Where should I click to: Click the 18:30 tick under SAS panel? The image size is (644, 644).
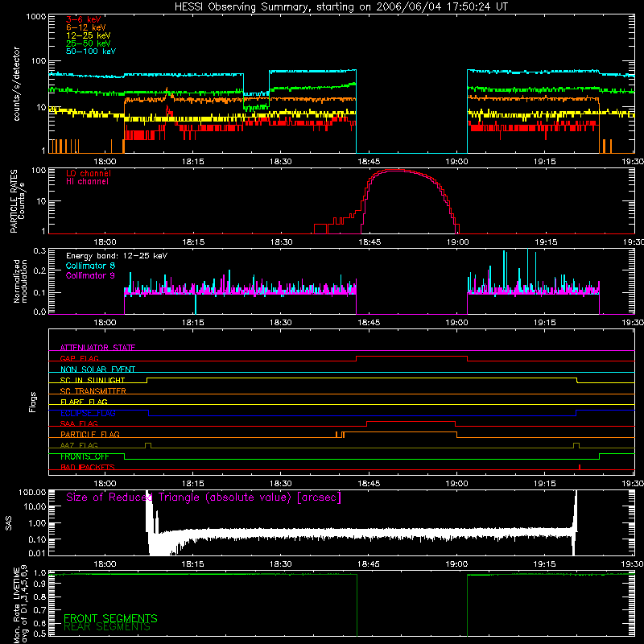(x=281, y=564)
